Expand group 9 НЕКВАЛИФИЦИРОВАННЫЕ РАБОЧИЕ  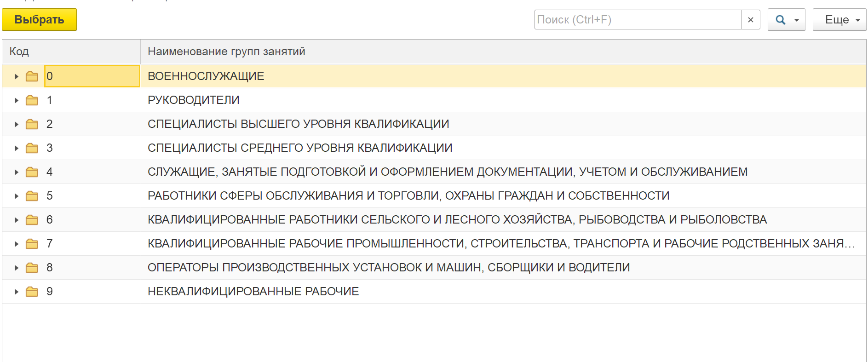point(16,292)
